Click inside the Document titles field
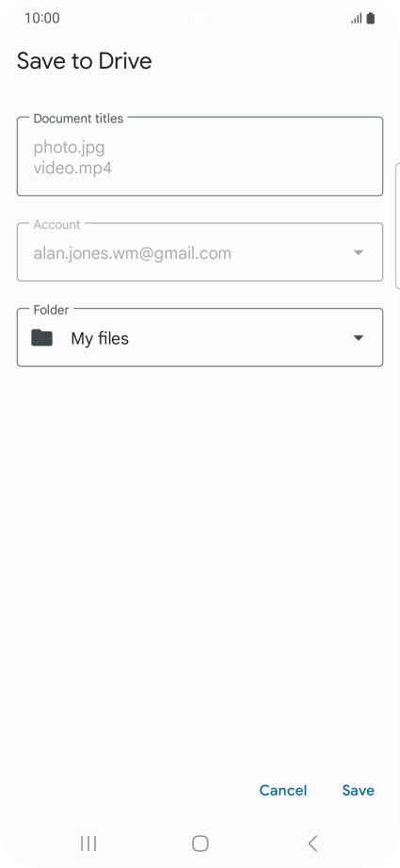The width and height of the screenshot is (400, 868). 200,156
